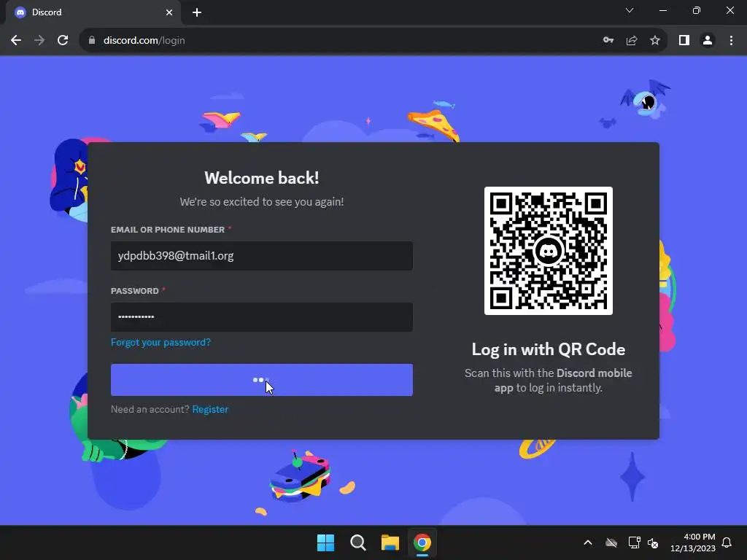Launch File Explorer from the taskbar

point(390,542)
